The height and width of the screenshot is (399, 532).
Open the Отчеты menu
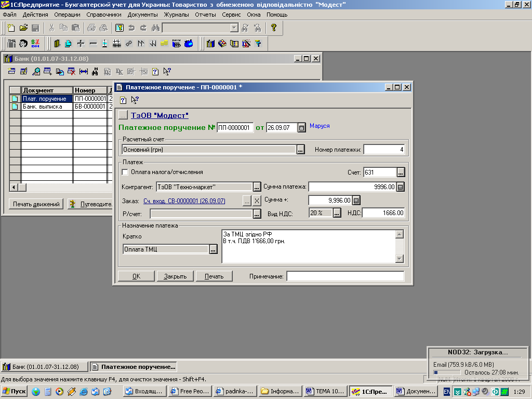click(205, 15)
